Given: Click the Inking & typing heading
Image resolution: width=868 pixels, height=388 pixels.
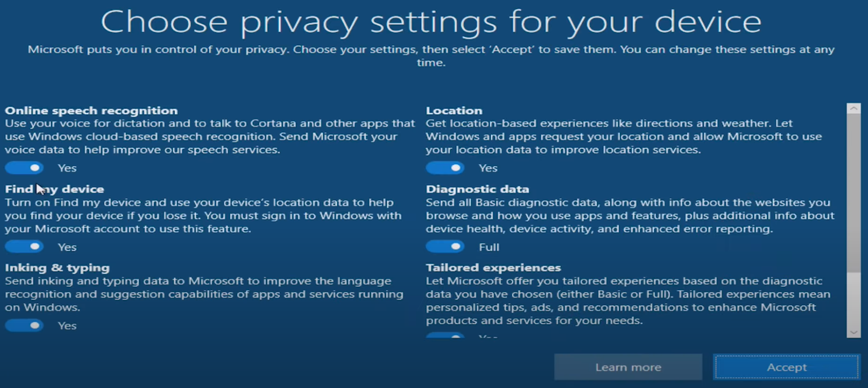Looking at the screenshot, I should pyautogui.click(x=57, y=268).
